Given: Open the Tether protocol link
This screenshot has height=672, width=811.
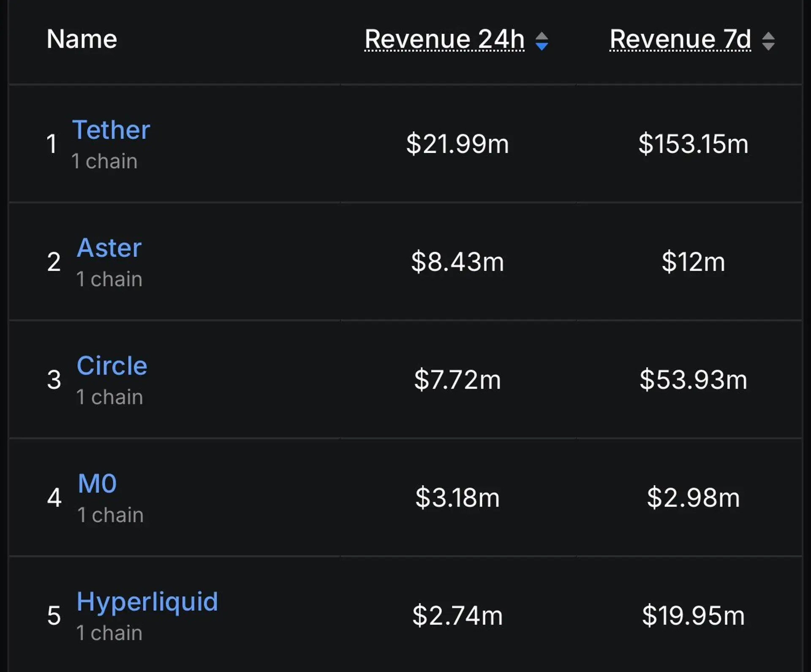Looking at the screenshot, I should point(111,130).
